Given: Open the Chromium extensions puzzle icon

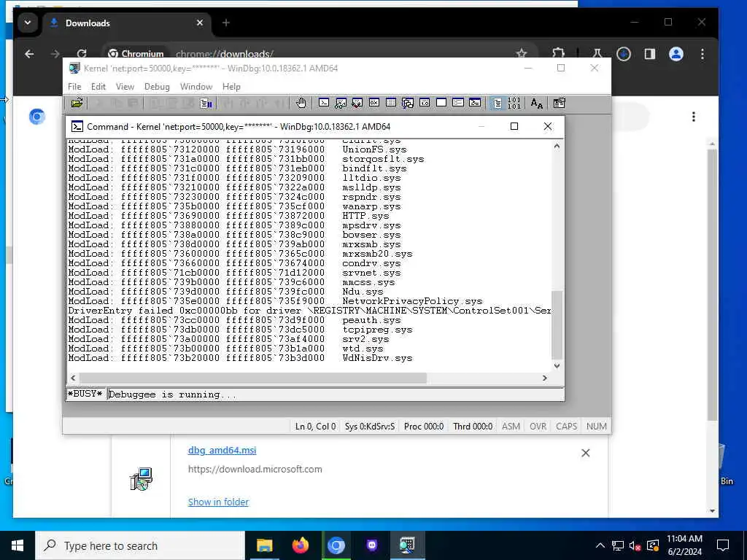Looking at the screenshot, I should (558, 54).
